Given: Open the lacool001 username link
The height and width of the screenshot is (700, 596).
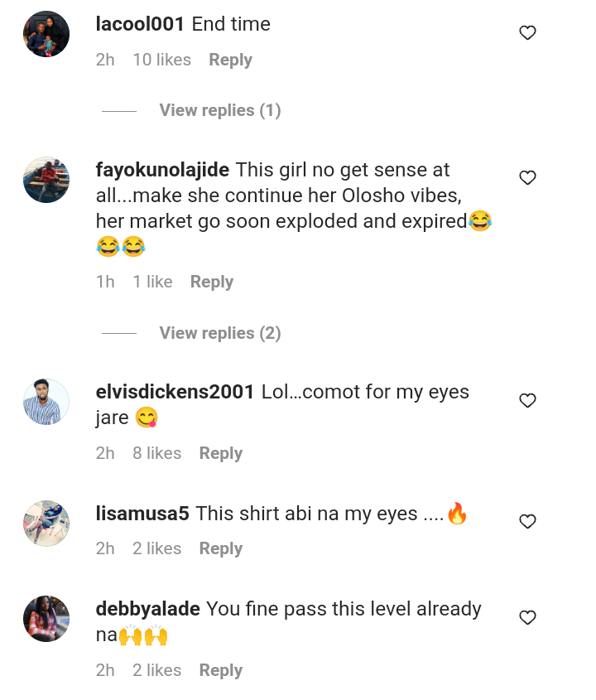Looking at the screenshot, I should coord(140,24).
